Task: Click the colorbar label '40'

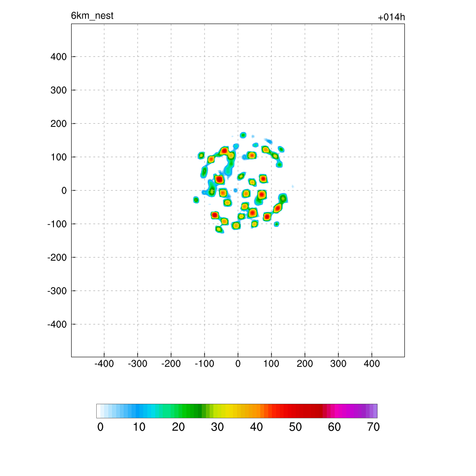Action: pos(256,427)
